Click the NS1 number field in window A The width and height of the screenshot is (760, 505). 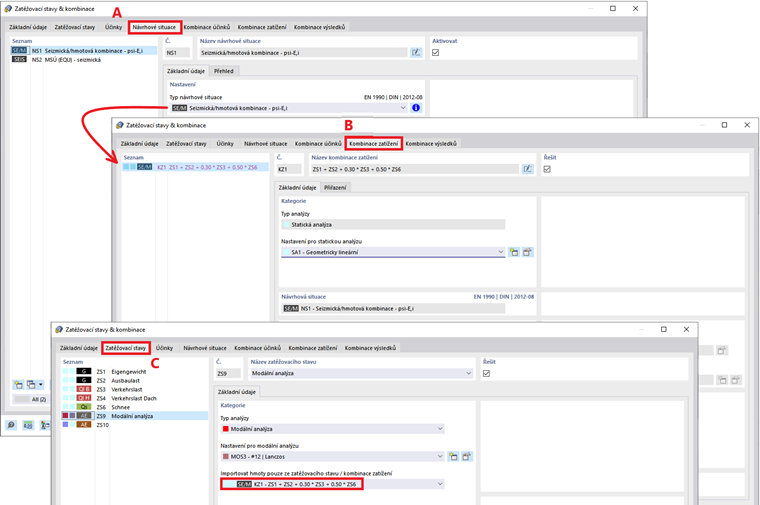pos(177,52)
